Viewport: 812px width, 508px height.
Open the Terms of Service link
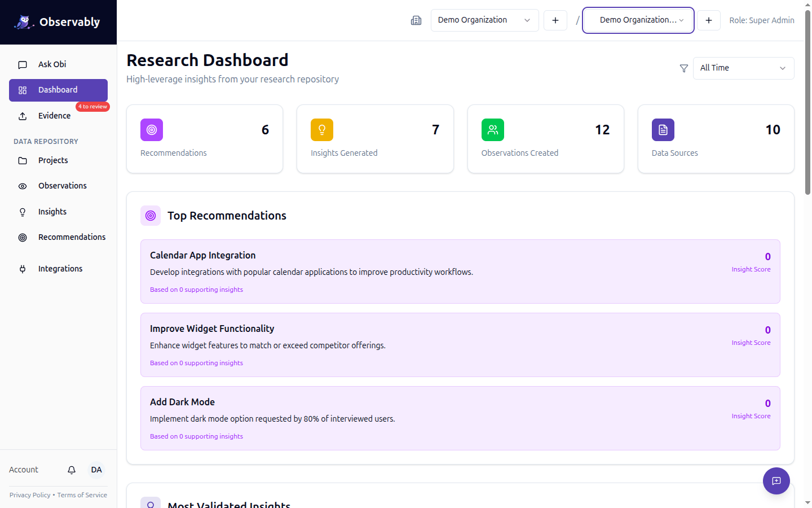pos(82,495)
